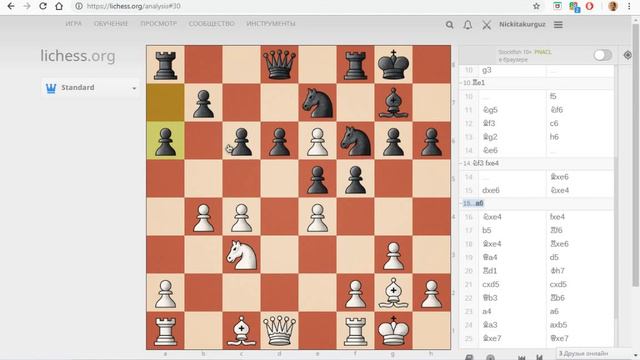
Task: Open the Opera extension icon
Action: click(x=589, y=6)
